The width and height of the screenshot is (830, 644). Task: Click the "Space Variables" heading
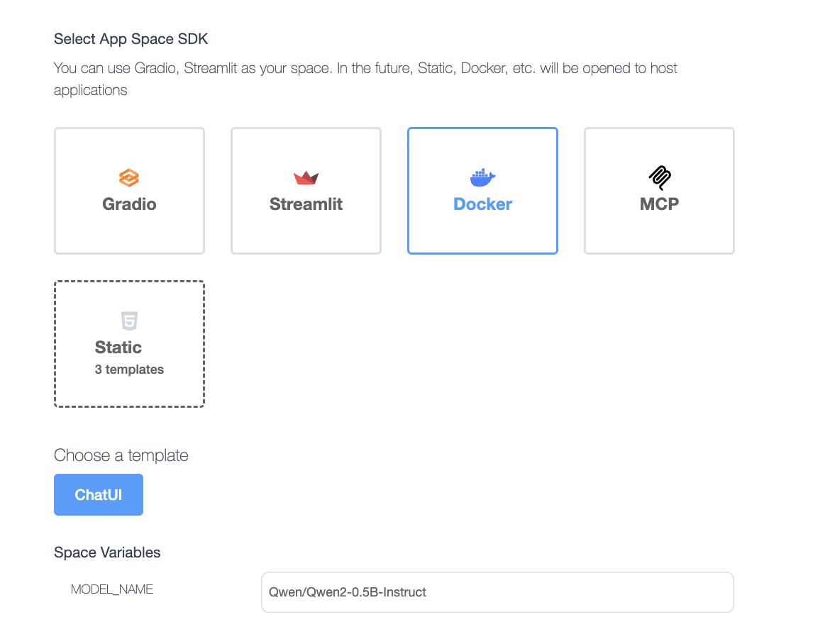(107, 553)
